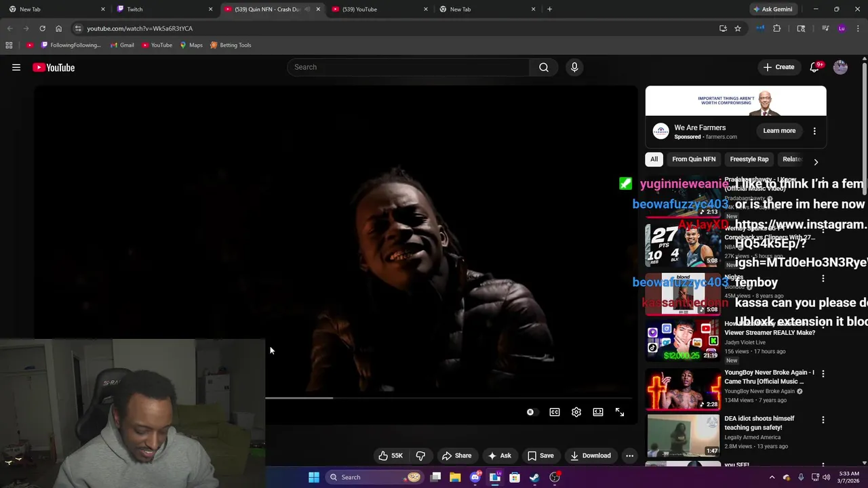Open options menu for Nights video

click(x=823, y=279)
